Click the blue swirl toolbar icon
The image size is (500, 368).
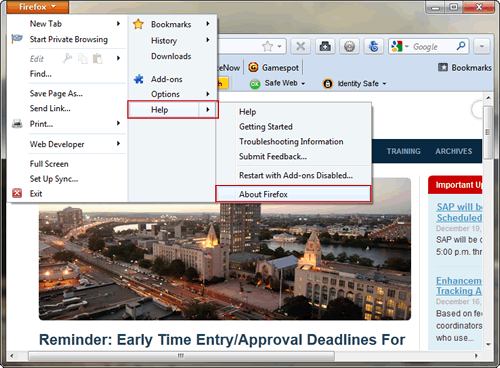(x=374, y=46)
